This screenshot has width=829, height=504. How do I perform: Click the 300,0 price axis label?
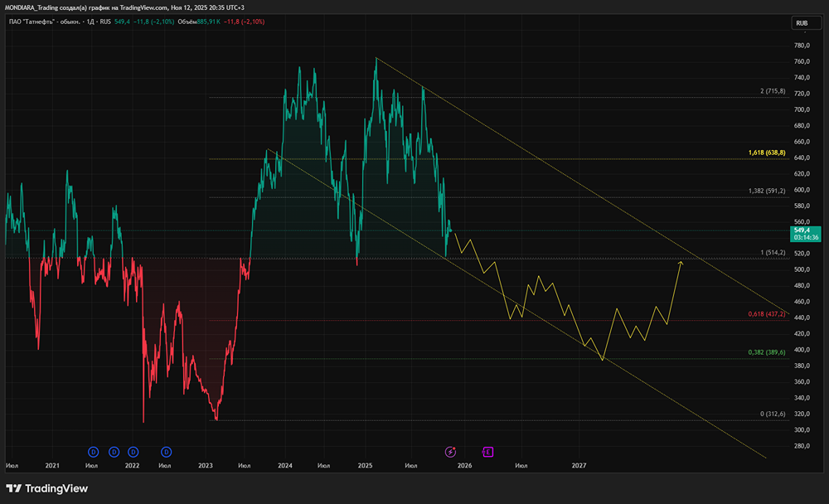pos(802,430)
